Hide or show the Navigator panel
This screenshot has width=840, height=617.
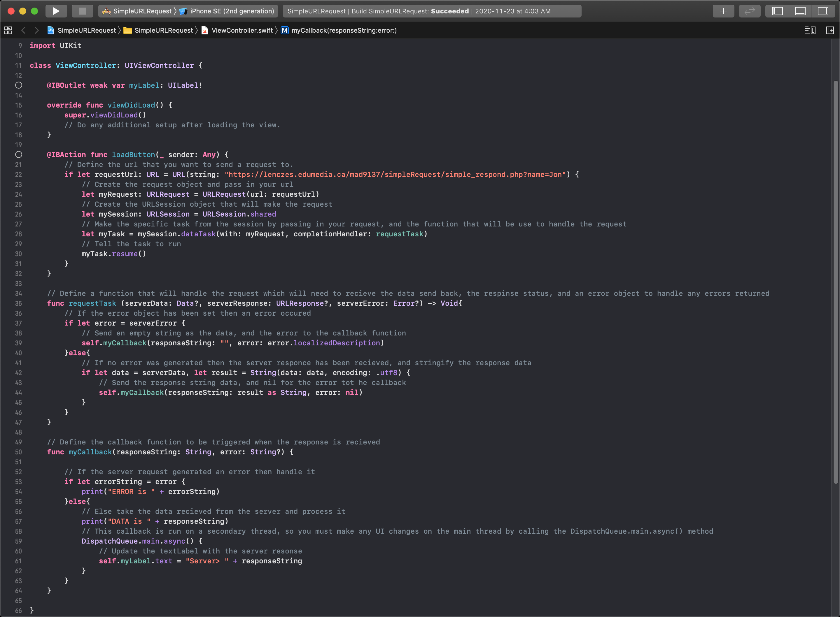click(777, 11)
